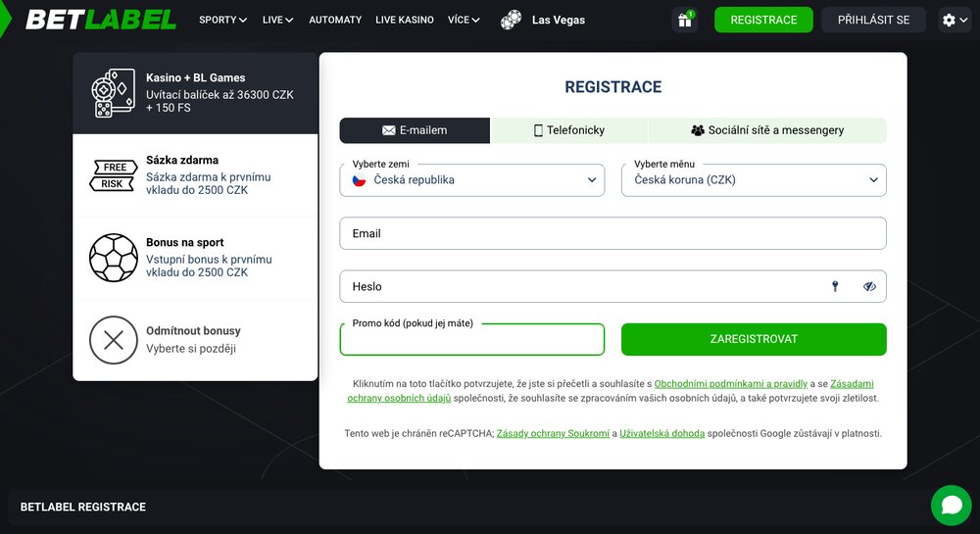Image resolution: width=980 pixels, height=534 pixels.
Task: Open the Vyberte zemi country dropdown
Action: [x=472, y=180]
